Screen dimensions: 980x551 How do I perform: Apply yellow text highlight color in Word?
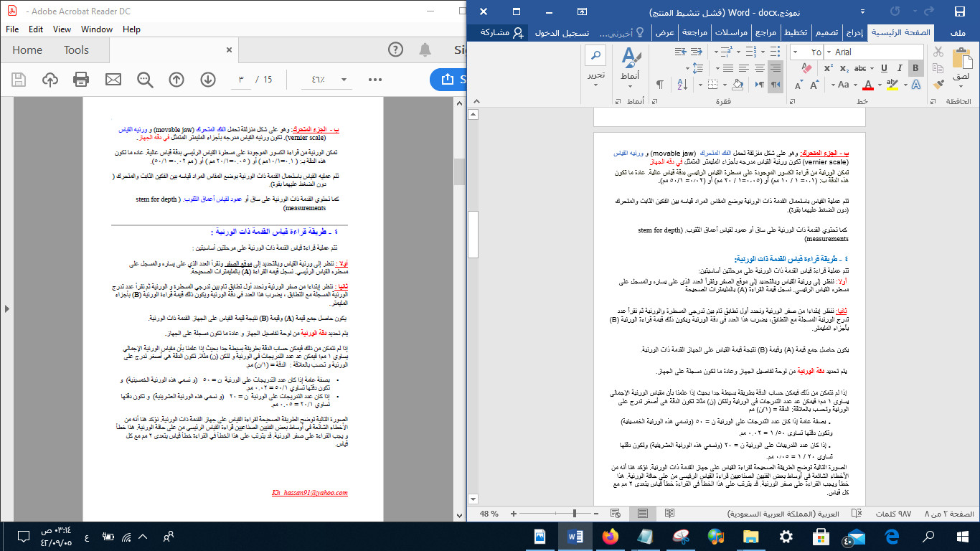click(892, 86)
